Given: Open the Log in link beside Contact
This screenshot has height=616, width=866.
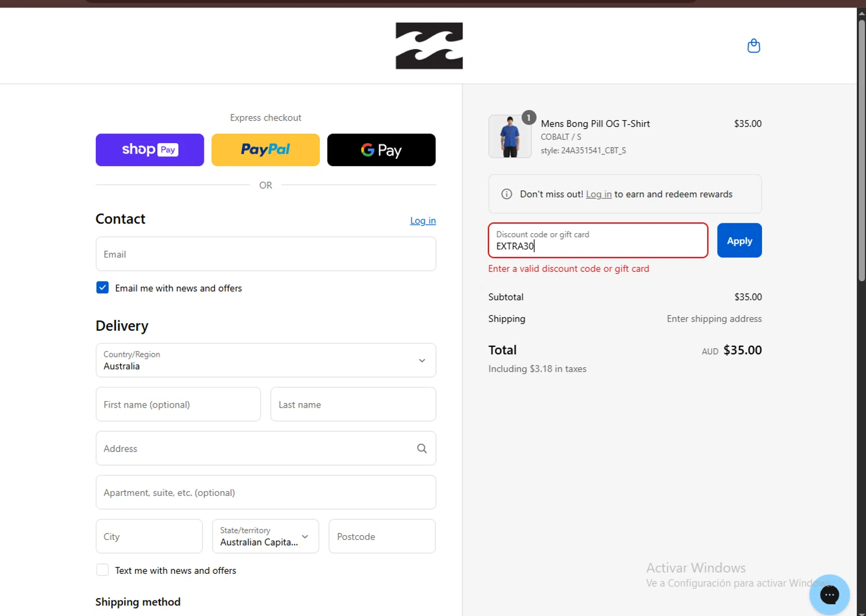Looking at the screenshot, I should (423, 221).
